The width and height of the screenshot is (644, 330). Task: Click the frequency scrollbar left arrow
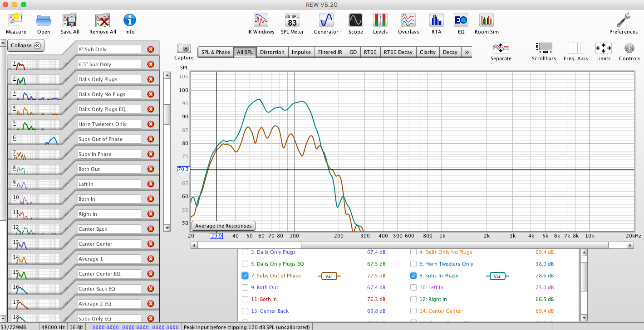click(194, 245)
